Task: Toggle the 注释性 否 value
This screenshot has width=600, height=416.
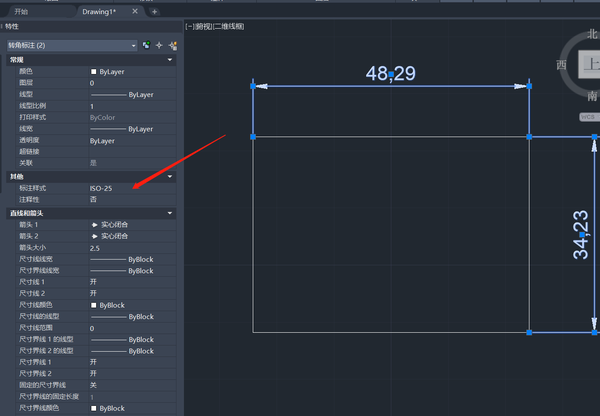Action: [x=132, y=199]
